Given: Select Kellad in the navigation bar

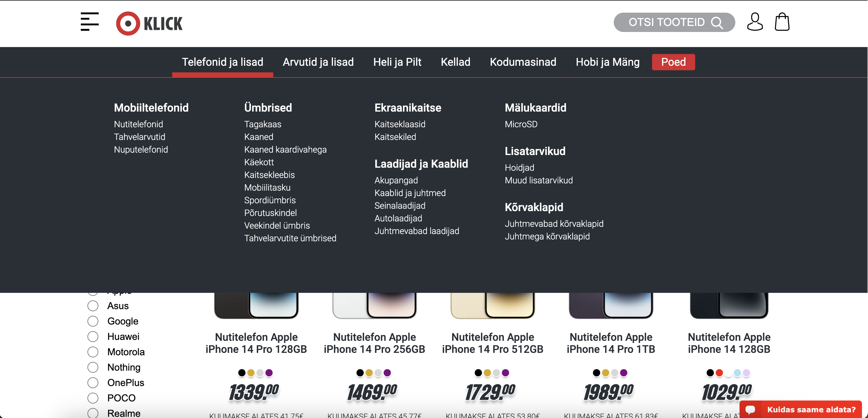Looking at the screenshot, I should tap(456, 62).
